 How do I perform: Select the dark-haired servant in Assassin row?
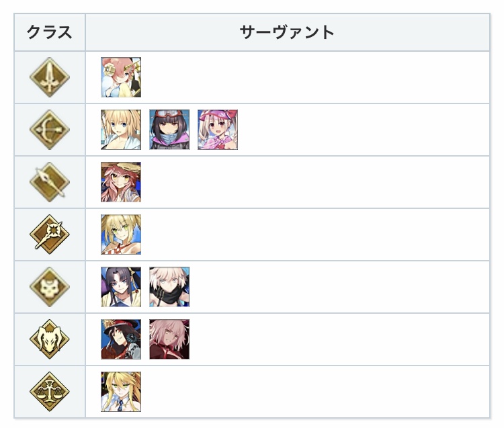(121, 287)
